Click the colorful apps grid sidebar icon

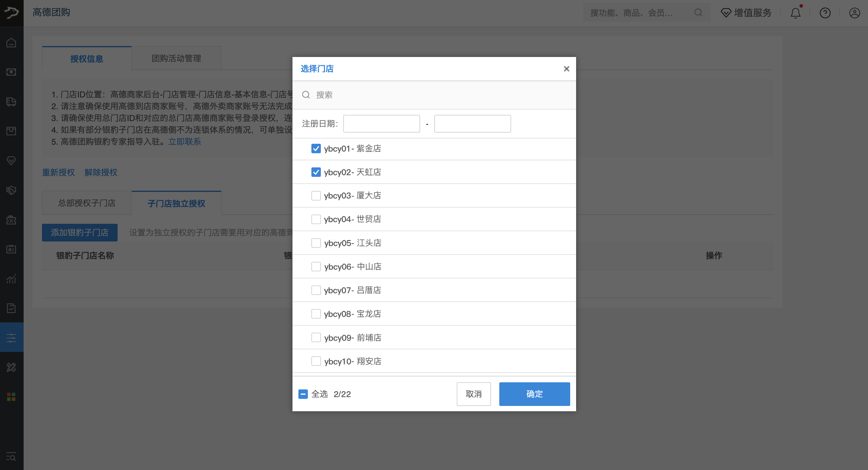tap(12, 396)
